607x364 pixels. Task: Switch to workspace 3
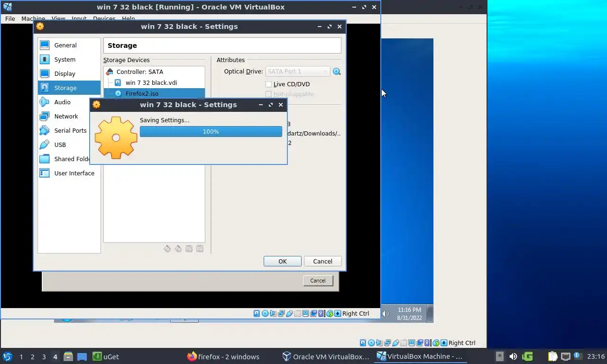44,357
